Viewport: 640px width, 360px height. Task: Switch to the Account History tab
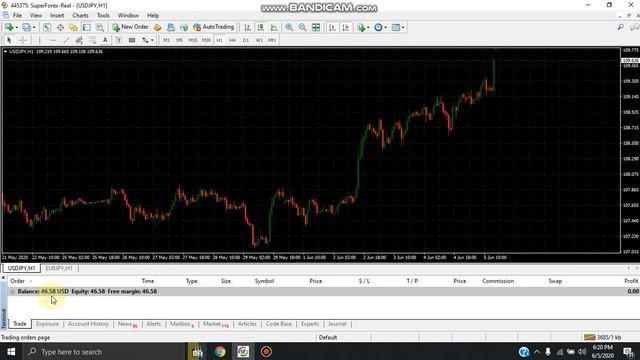(88, 324)
